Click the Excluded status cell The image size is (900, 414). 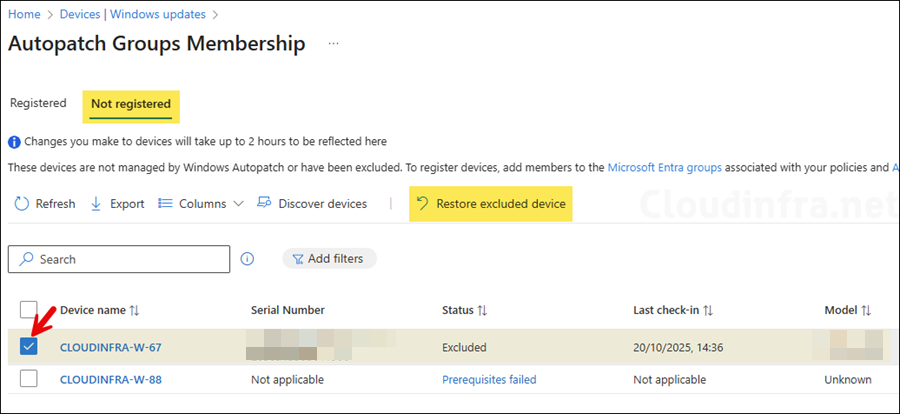(464, 347)
